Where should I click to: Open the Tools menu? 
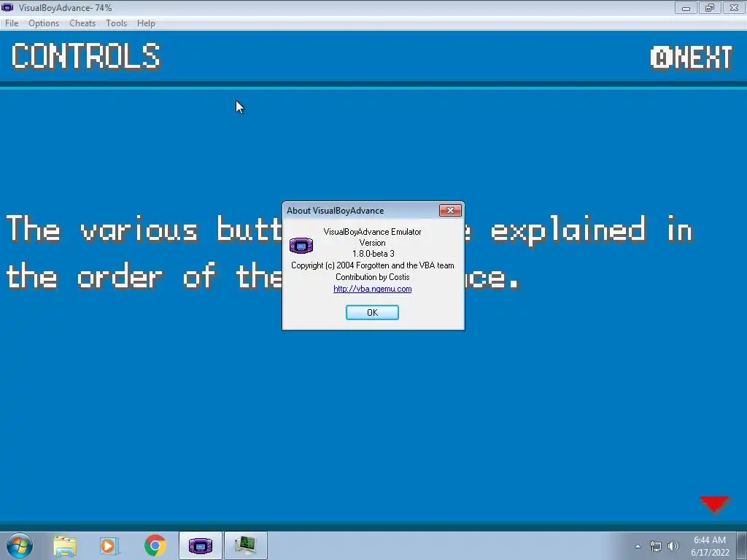116,23
